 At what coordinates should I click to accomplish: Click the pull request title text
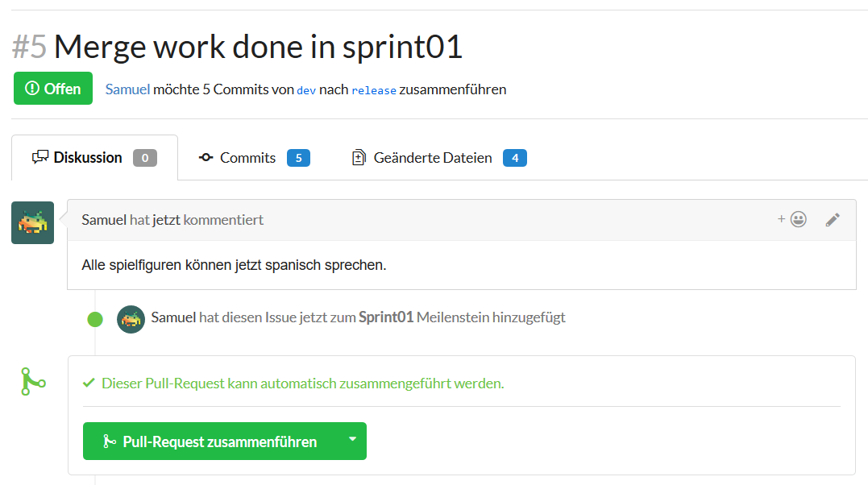tap(258, 48)
